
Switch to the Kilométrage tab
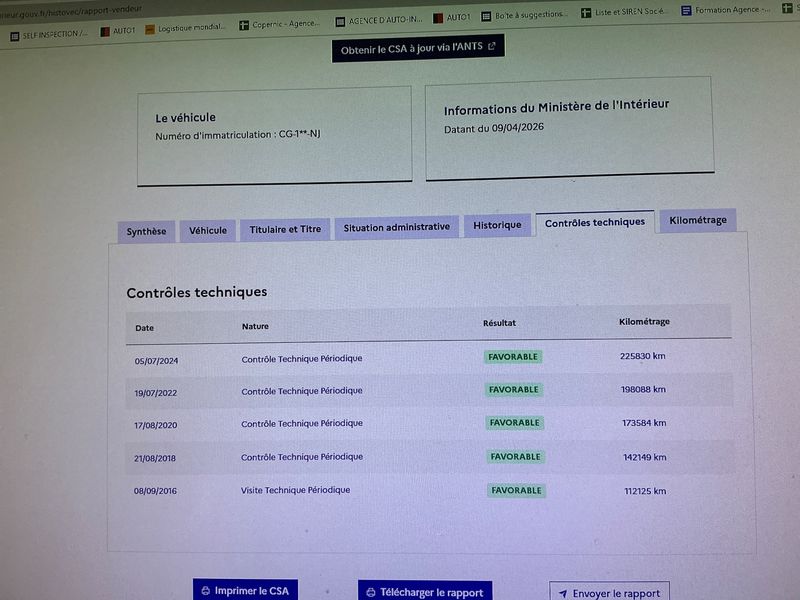[x=697, y=220]
